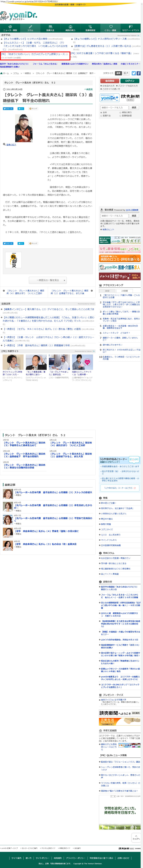143x868 pixels.
Task: Click 検索 button in 薬の検索 box
Action: point(134,216)
